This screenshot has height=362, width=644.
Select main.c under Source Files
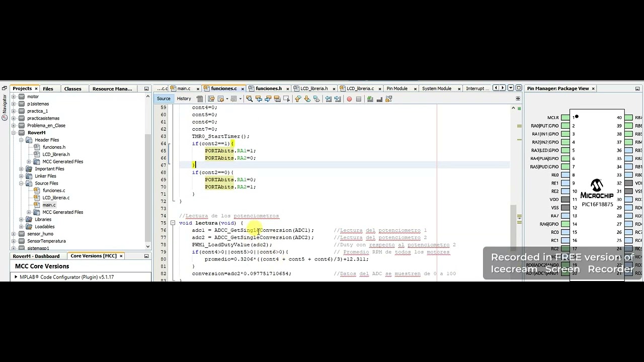49,205
